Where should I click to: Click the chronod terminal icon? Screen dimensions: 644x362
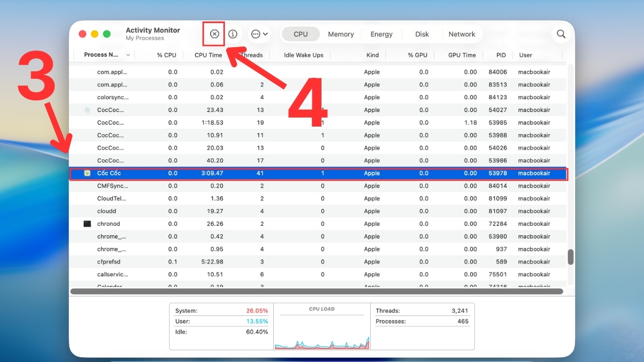click(87, 224)
